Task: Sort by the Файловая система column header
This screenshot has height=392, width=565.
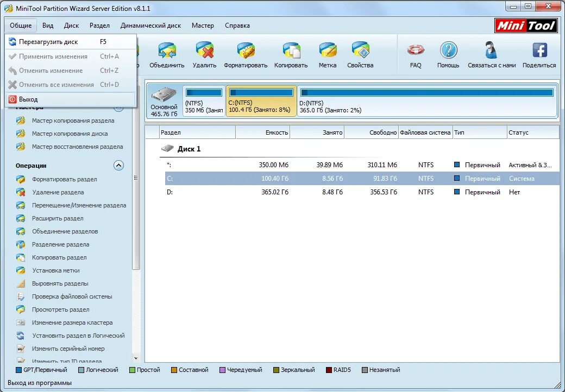Action: [x=425, y=132]
